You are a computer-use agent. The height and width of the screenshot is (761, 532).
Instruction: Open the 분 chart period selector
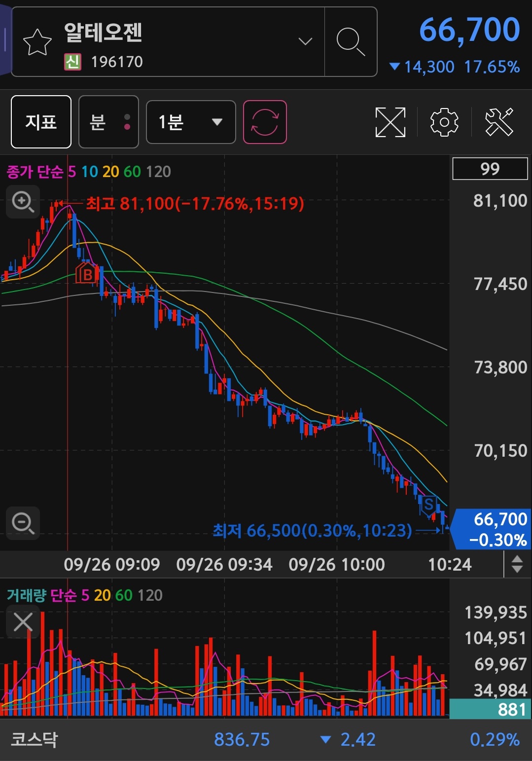pos(108,122)
